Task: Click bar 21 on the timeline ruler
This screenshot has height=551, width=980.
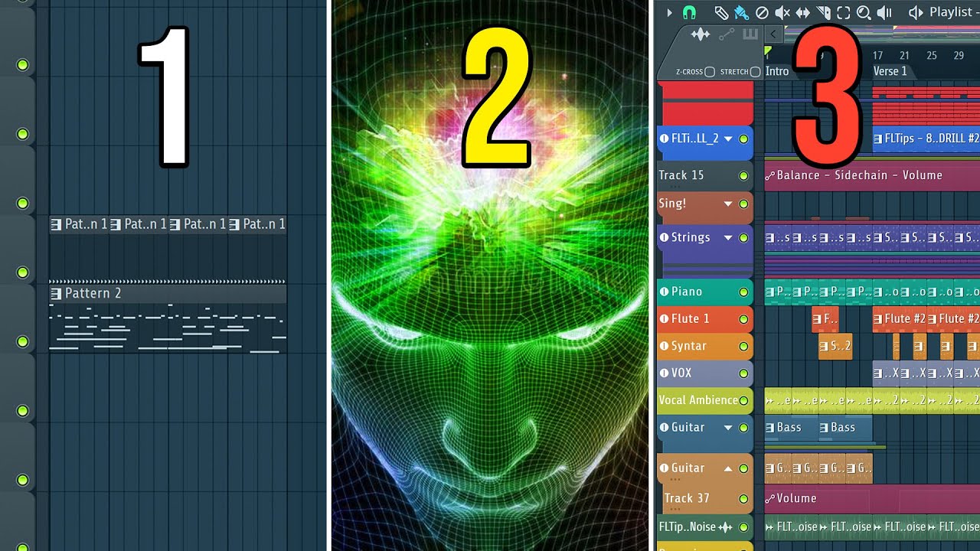Action: [904, 55]
